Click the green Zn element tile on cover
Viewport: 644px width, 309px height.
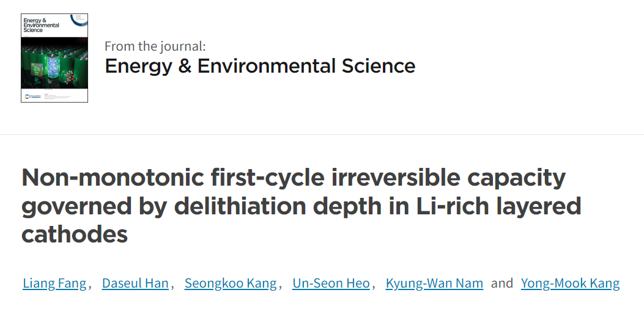pyautogui.click(x=37, y=70)
